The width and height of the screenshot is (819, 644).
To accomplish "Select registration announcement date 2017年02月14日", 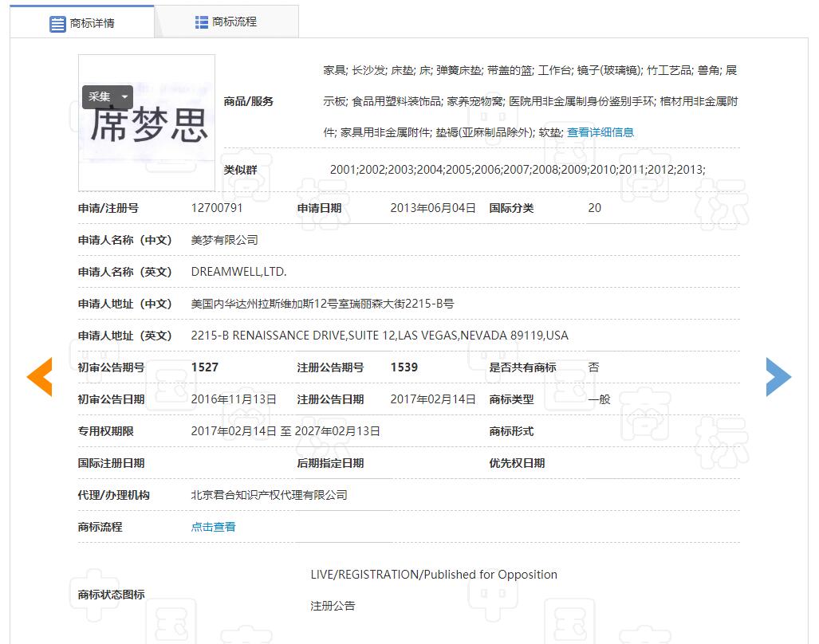I will point(433,400).
